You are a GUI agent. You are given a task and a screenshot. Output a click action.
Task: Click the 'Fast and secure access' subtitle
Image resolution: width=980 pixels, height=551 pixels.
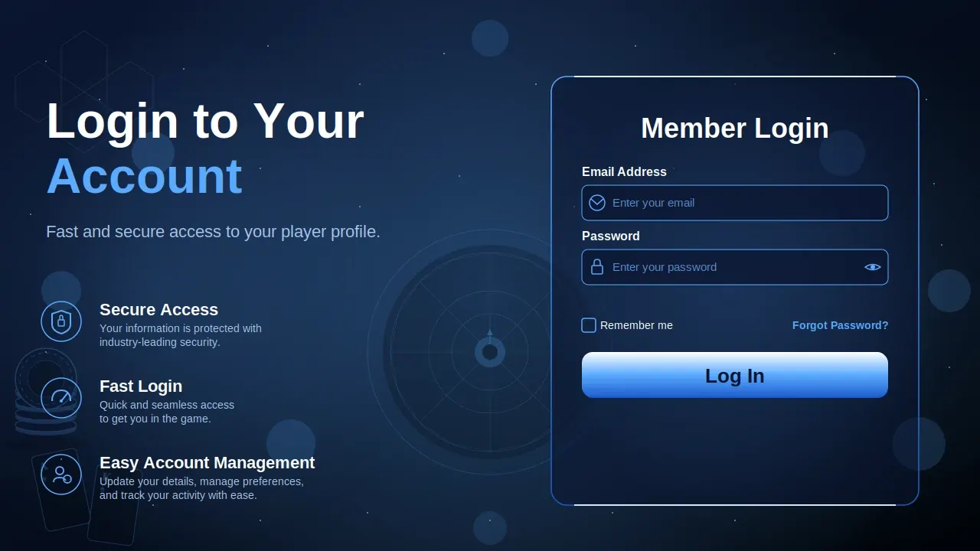click(213, 232)
